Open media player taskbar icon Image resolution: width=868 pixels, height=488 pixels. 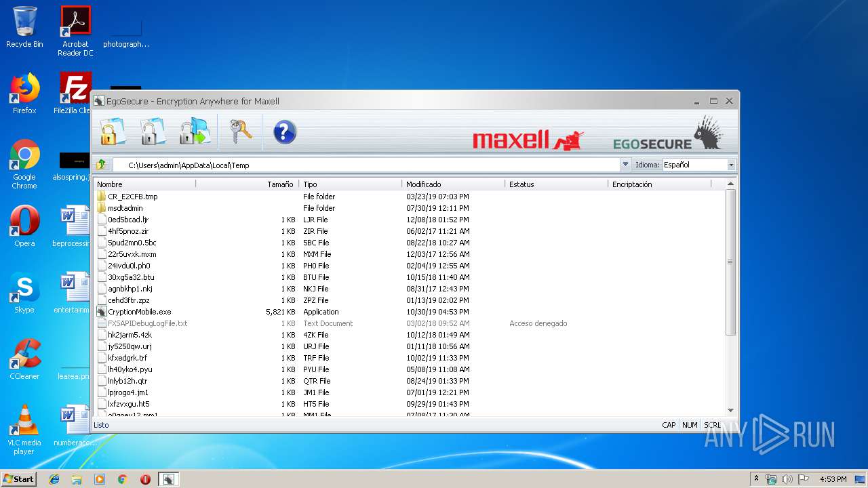tap(100, 479)
